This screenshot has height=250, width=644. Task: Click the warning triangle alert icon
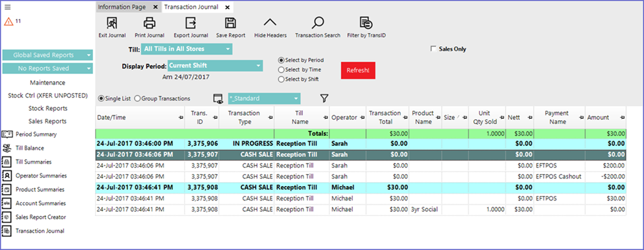click(x=9, y=22)
